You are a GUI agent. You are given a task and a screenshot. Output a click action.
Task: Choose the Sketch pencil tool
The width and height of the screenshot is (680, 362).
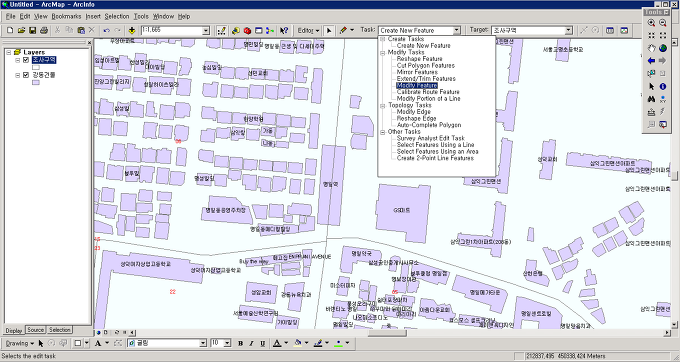[343, 30]
